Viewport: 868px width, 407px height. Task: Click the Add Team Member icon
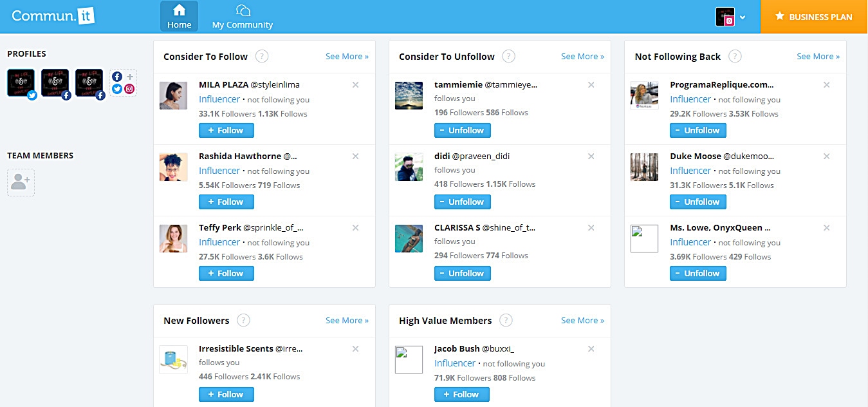click(x=21, y=182)
